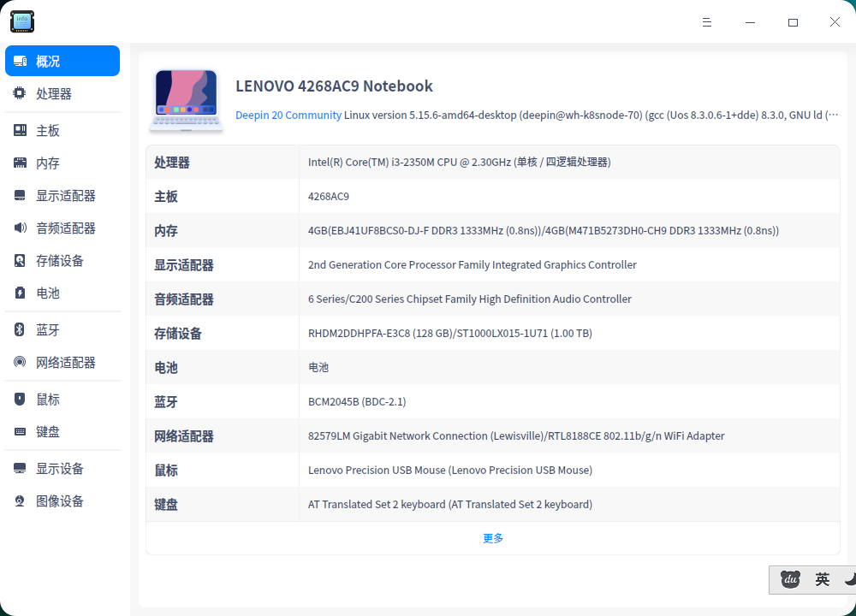This screenshot has height=616, width=856.
Task: Click the LENOVO 4268AC9 Notebook title
Action: [x=334, y=86]
